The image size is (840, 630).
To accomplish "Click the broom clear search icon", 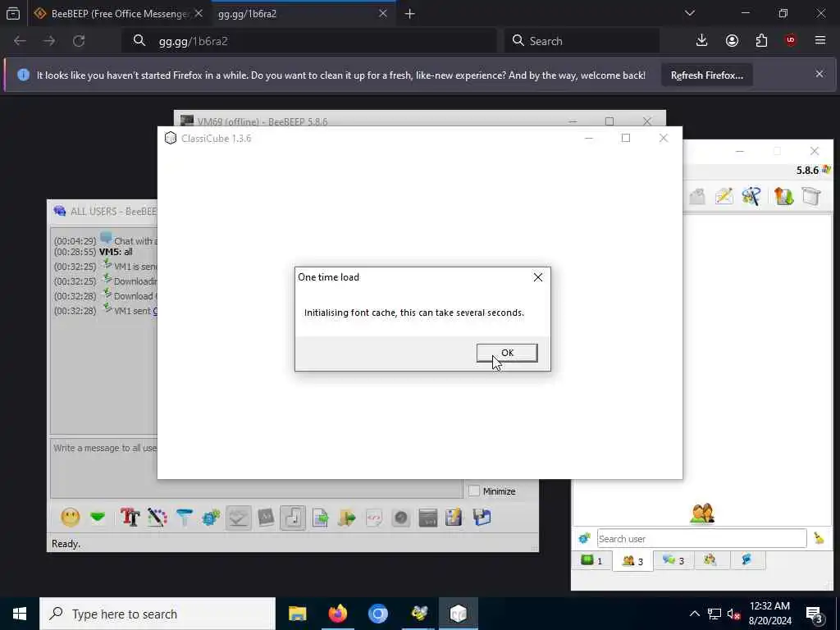I will click(819, 538).
